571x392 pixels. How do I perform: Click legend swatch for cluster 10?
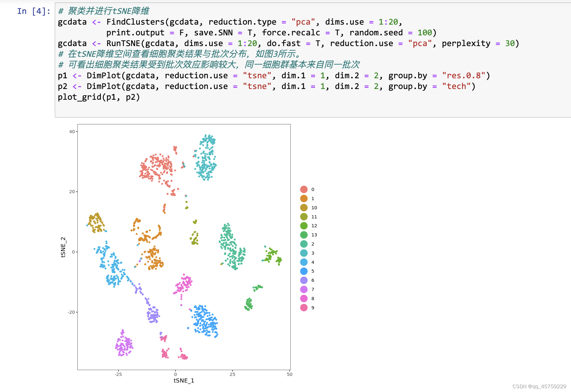tap(304, 208)
